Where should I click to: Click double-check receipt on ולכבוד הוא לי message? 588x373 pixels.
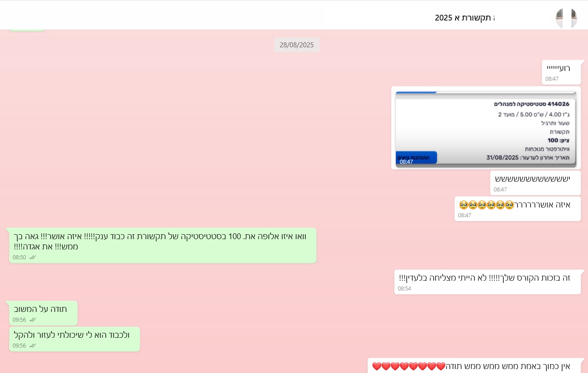(x=33, y=346)
